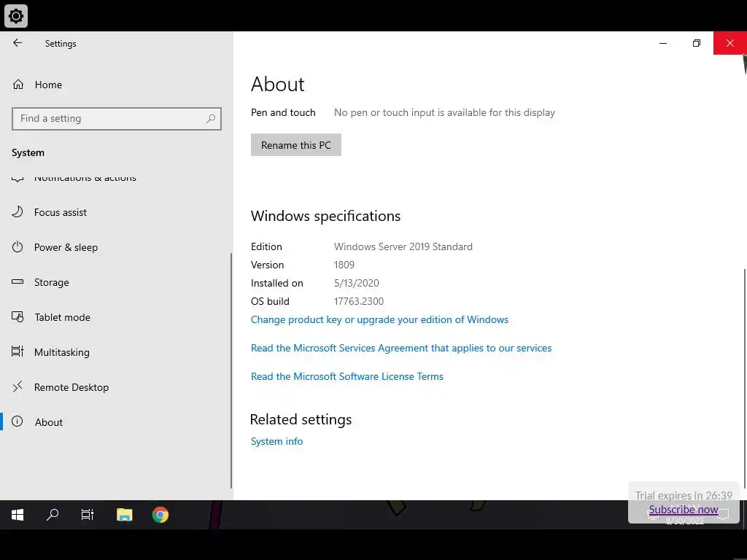Close the Settings window
The image size is (747, 560).
click(729, 43)
